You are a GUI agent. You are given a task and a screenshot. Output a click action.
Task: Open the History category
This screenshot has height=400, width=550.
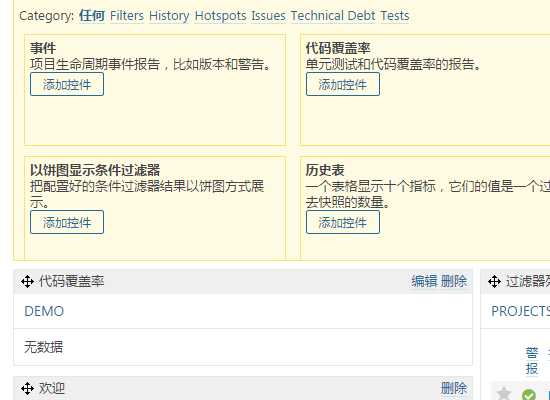169,16
